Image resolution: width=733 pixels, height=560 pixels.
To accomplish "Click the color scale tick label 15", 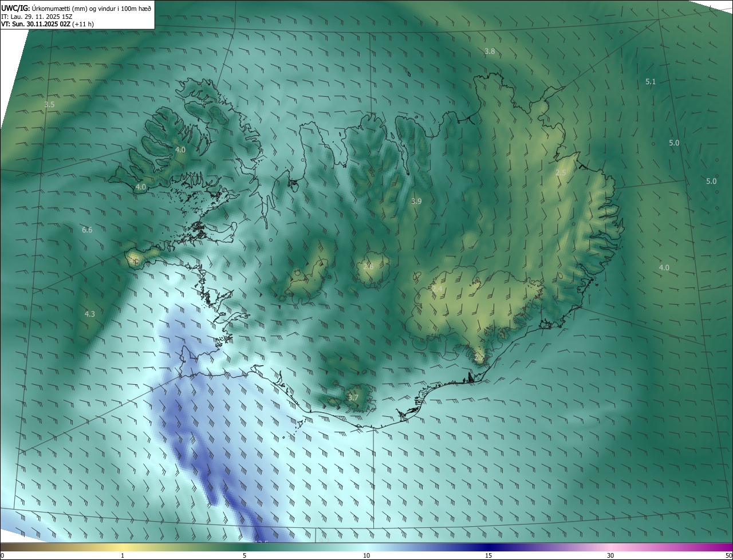I will (488, 556).
